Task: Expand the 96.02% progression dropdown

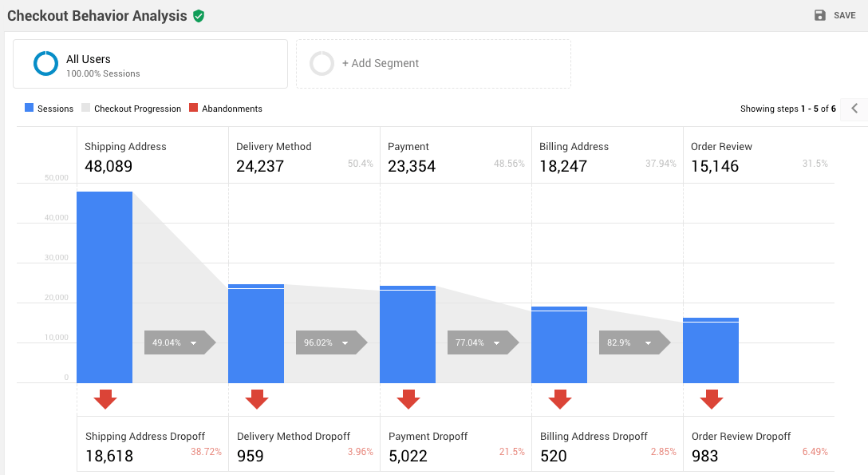Action: point(345,343)
